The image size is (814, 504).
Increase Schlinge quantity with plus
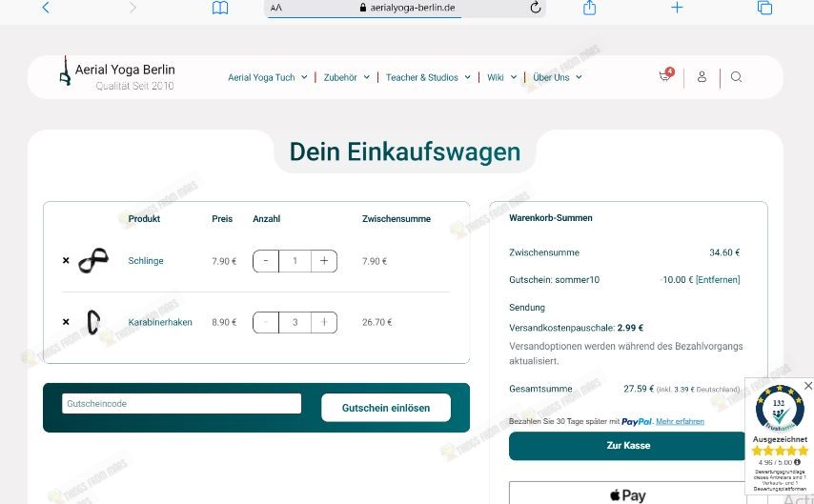pyautogui.click(x=324, y=261)
